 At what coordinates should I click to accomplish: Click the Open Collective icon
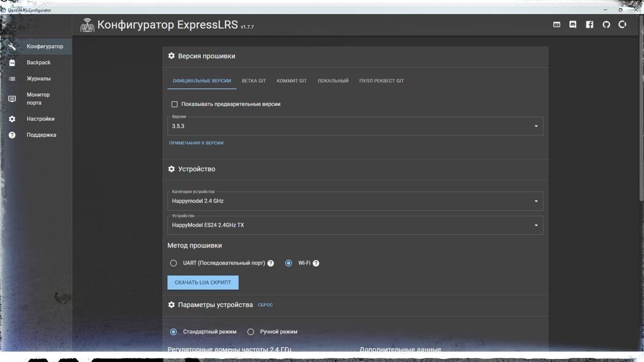(x=622, y=25)
